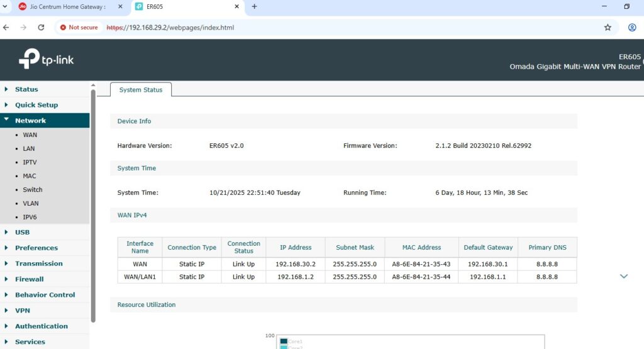
Task: Expand the Quick Setup menu
Action: (45, 104)
